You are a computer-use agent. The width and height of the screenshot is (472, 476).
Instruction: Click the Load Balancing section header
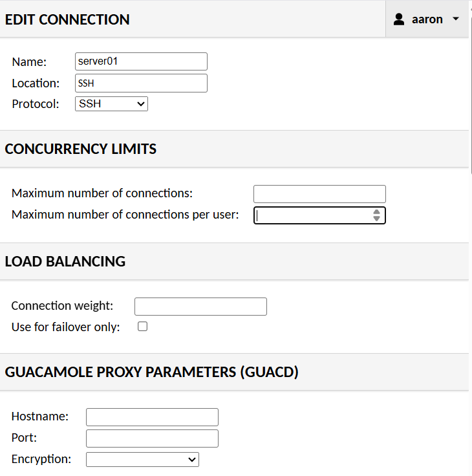tap(65, 261)
